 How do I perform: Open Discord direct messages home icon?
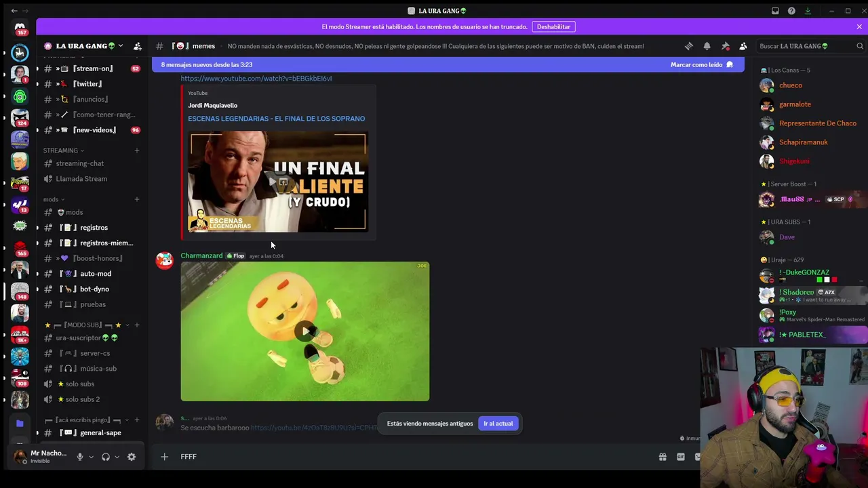pos(20,27)
